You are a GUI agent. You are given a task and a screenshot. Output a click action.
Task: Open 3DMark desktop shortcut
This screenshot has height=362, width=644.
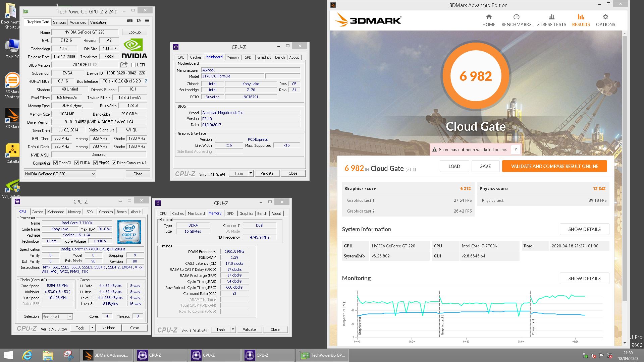[12, 118]
